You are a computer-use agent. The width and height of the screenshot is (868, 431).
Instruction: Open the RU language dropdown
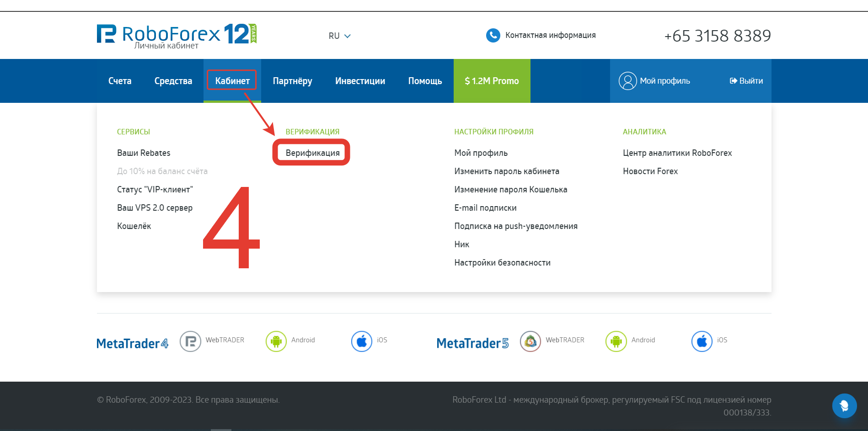click(x=339, y=36)
